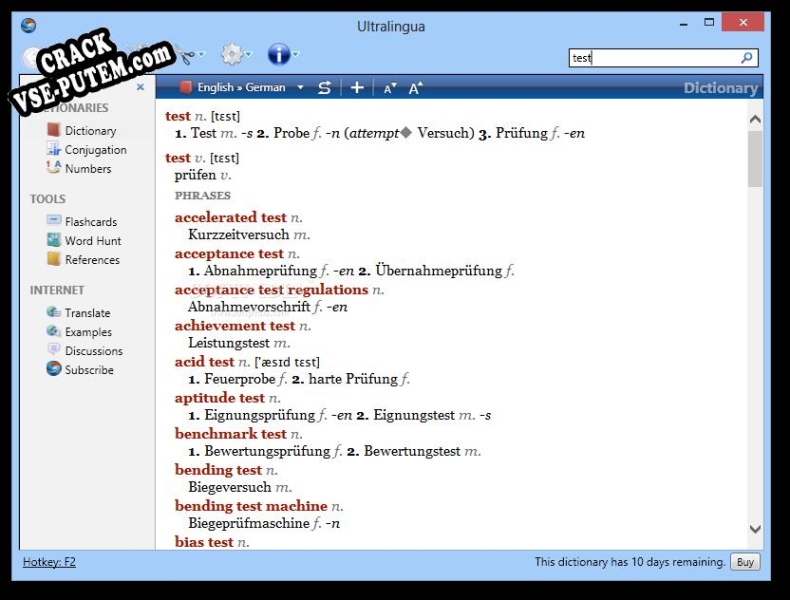Click the phrase achievement test
Viewport: 790px width, 600px height.
coord(234,326)
